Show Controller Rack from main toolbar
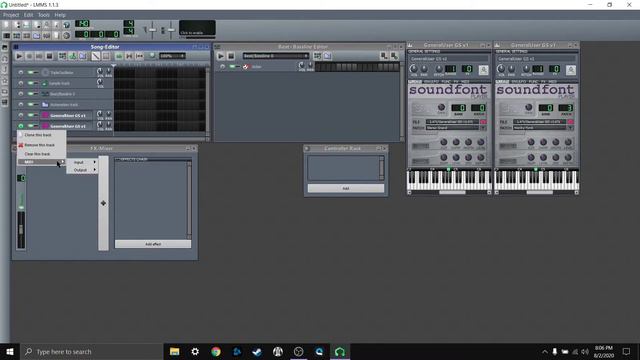This screenshot has height=360, width=640. 67,36
